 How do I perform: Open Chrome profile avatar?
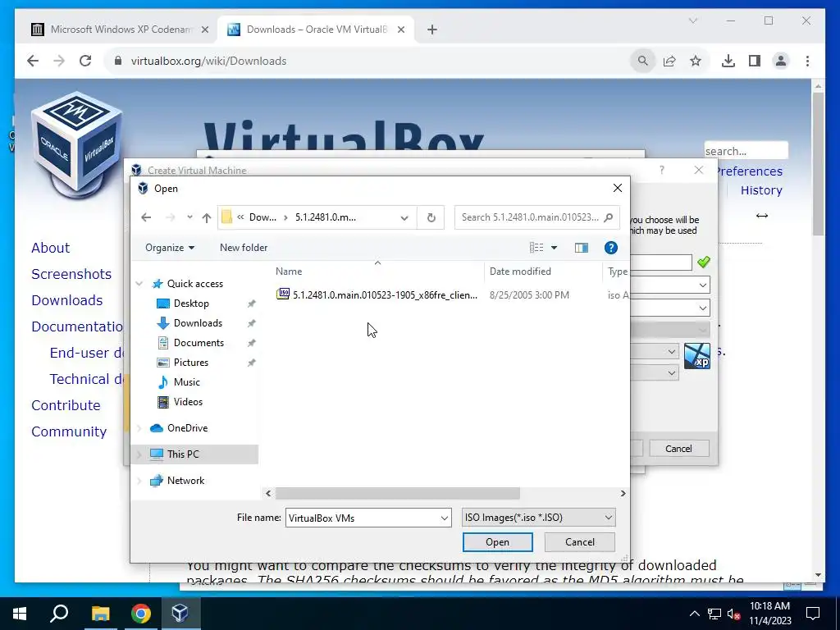click(x=781, y=61)
